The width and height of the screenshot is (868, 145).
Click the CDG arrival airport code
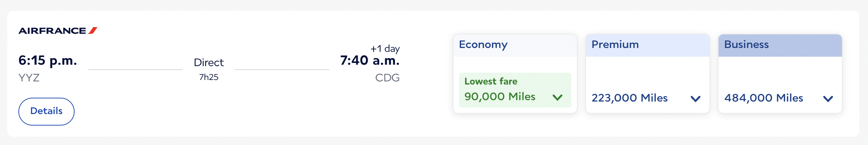point(387,78)
